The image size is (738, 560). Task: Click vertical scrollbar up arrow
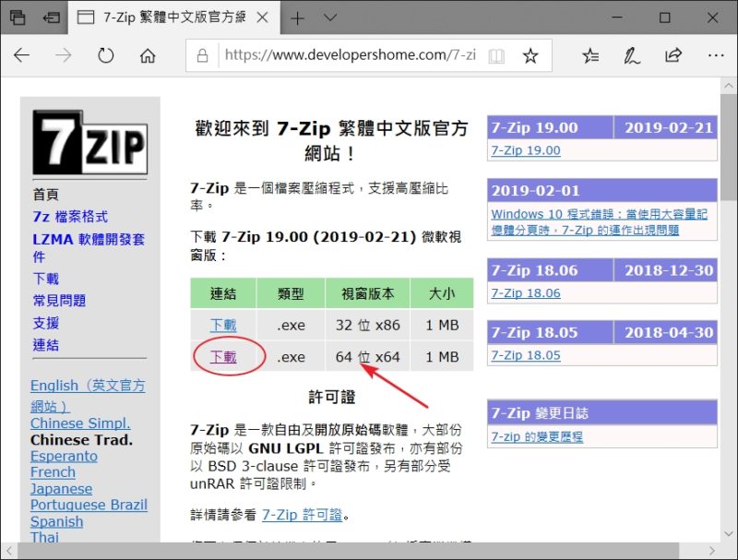pyautogui.click(x=729, y=86)
